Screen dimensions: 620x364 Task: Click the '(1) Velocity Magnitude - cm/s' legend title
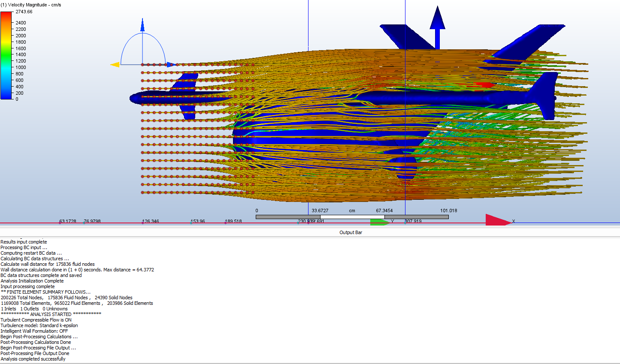click(x=31, y=5)
